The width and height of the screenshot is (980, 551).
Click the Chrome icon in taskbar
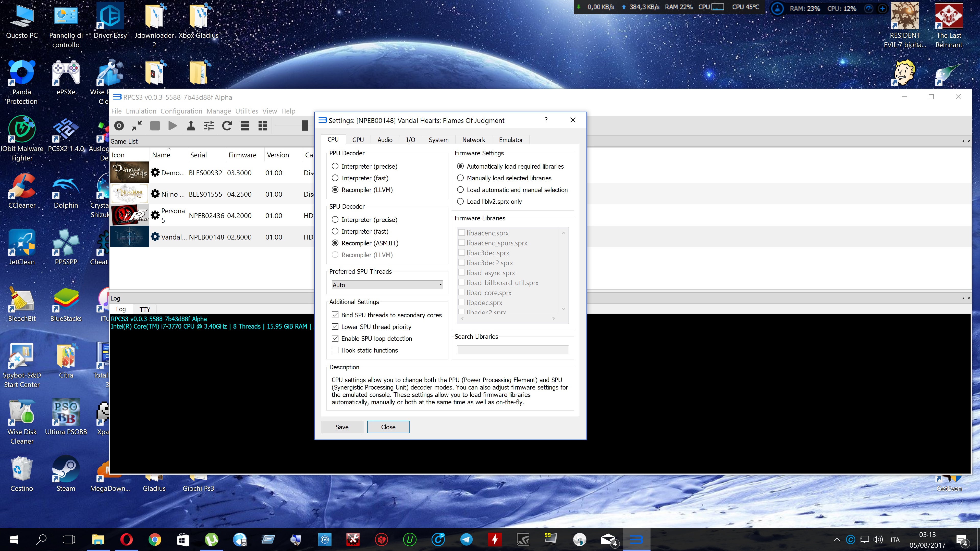pos(154,539)
